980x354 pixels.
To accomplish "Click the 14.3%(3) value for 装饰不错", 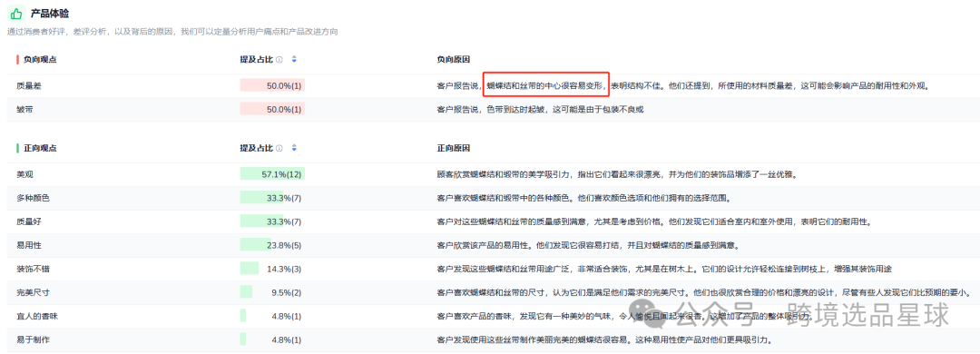I will coord(284,269).
